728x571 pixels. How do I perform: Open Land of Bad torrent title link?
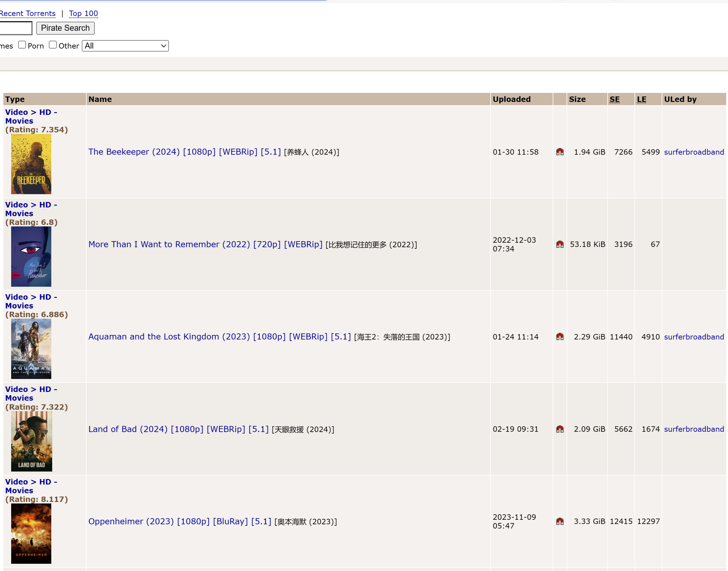click(178, 429)
